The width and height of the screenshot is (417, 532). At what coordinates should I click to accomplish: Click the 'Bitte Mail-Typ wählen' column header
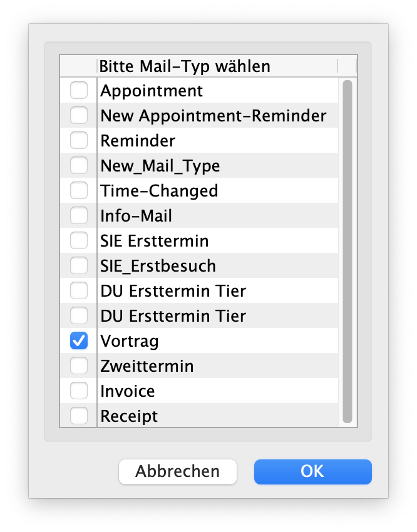click(x=185, y=66)
